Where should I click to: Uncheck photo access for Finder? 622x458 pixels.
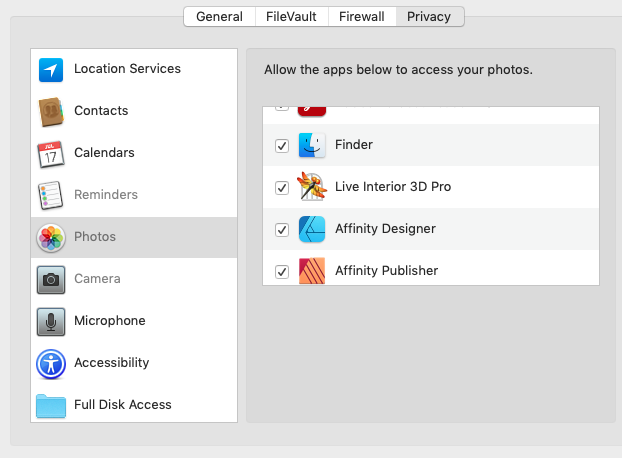282,146
